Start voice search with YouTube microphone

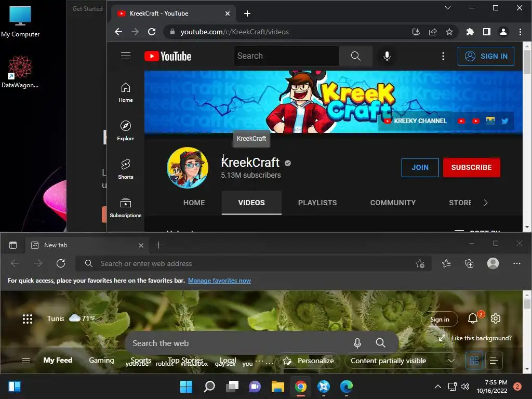387,56
